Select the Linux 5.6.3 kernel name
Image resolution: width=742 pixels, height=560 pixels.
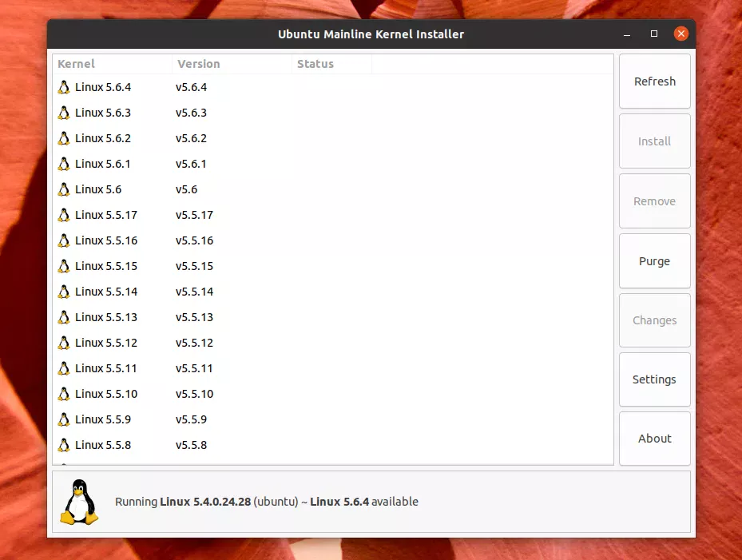click(x=103, y=113)
